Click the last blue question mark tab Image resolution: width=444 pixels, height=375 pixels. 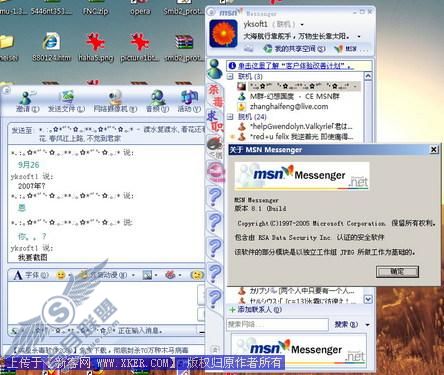[215, 298]
